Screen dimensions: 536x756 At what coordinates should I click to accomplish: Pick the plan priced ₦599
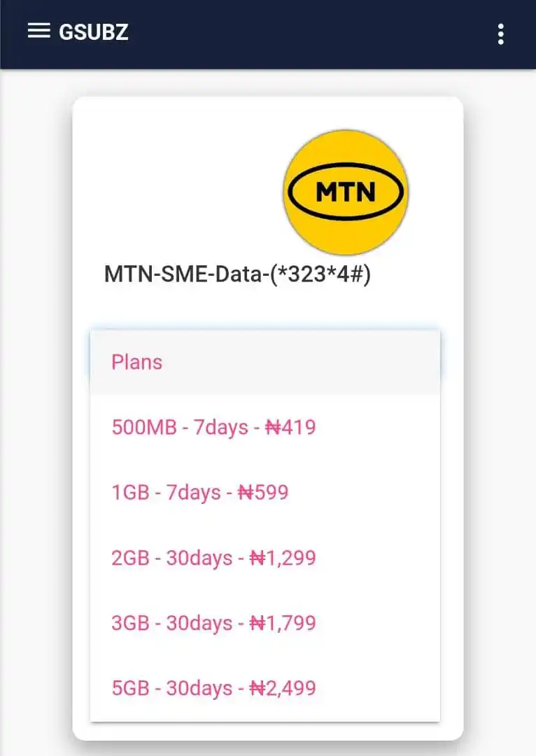(265, 492)
